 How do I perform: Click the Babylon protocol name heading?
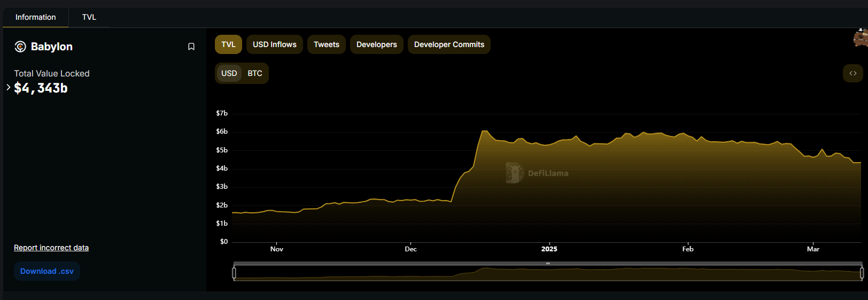(x=52, y=47)
